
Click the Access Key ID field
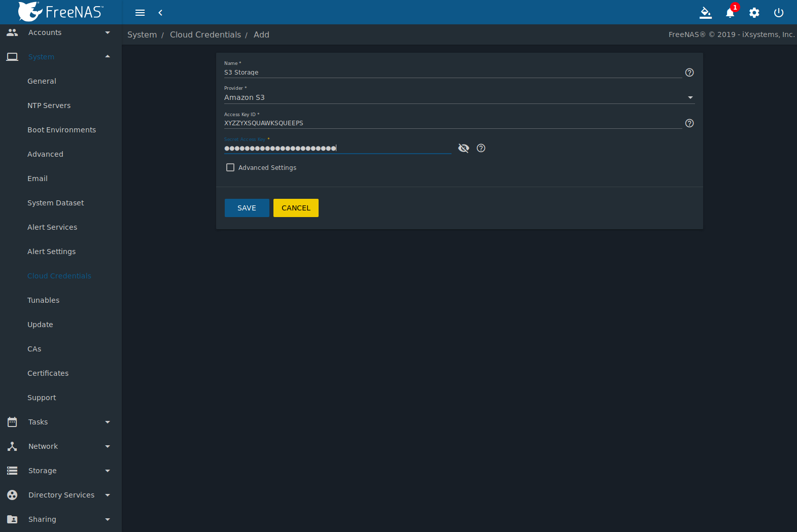(x=453, y=123)
